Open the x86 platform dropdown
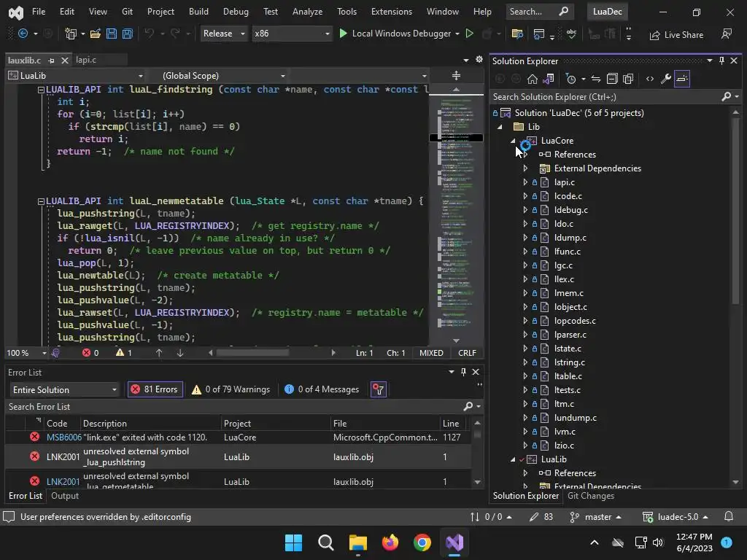The width and height of the screenshot is (747, 560). point(292,34)
